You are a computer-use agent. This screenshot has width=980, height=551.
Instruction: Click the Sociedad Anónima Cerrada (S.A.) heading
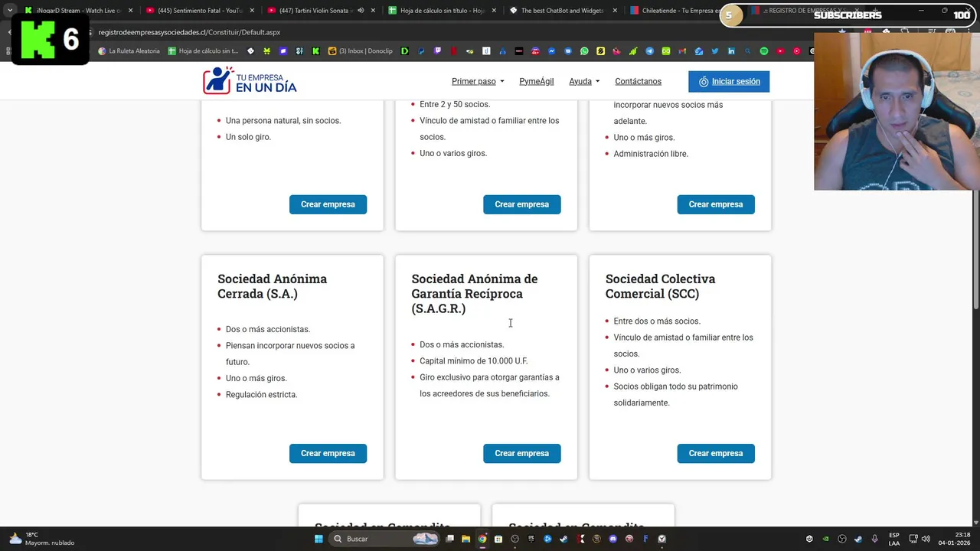(273, 286)
